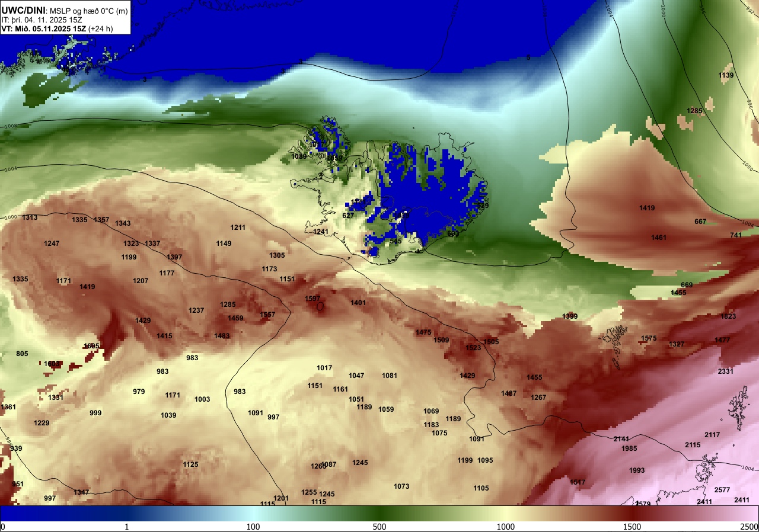The height and width of the screenshot is (532, 759).
Task: Click the 1139 height value
Action: click(x=726, y=75)
